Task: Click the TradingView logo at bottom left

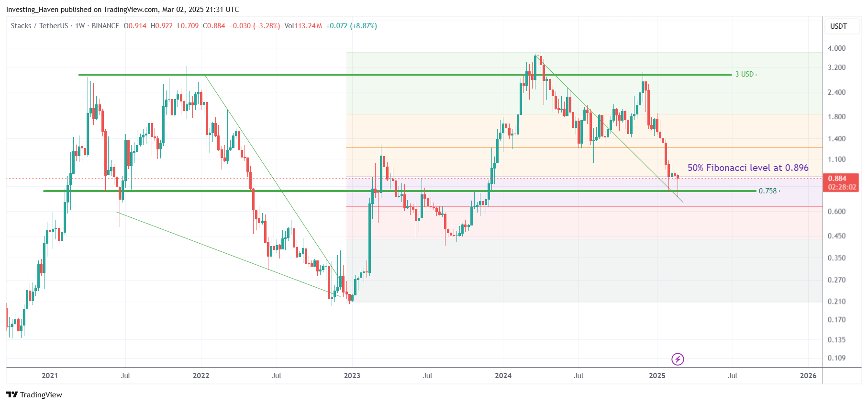Action: click(34, 394)
